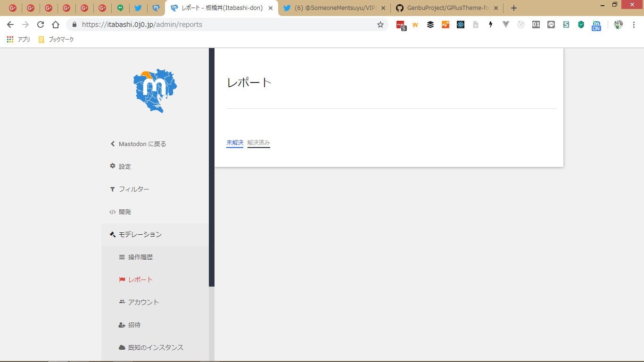Bookmark this page with star icon

tap(380, 25)
